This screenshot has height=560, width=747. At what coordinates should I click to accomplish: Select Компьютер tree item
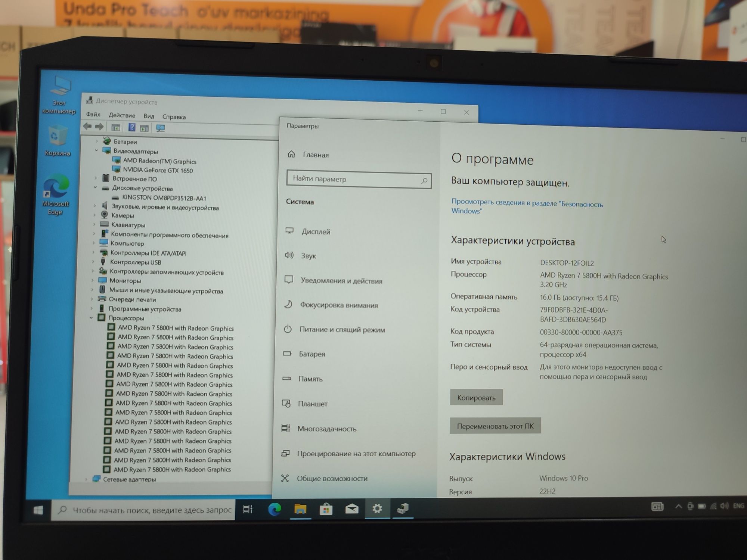click(127, 243)
